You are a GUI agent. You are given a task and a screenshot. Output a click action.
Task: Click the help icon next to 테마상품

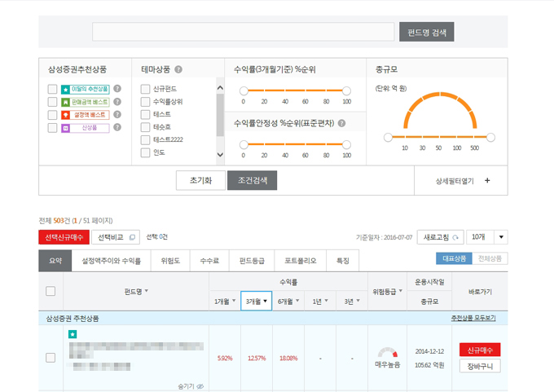pos(178,70)
